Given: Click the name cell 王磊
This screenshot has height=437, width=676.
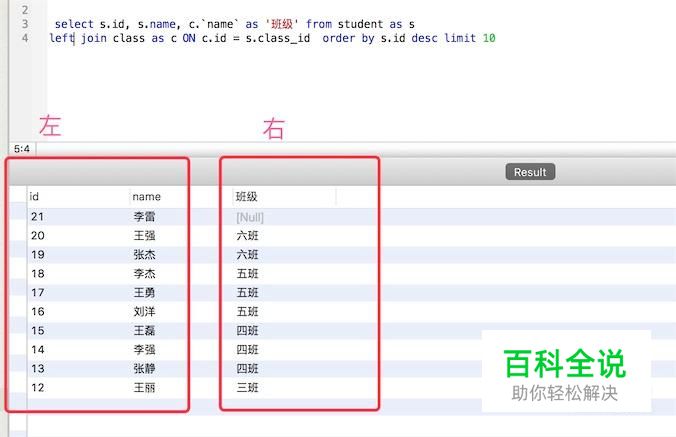Looking at the screenshot, I should (x=144, y=331).
